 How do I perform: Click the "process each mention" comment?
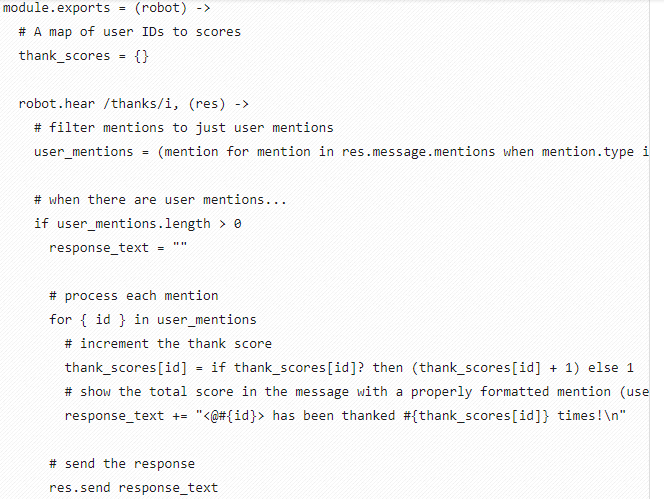[x=133, y=295]
